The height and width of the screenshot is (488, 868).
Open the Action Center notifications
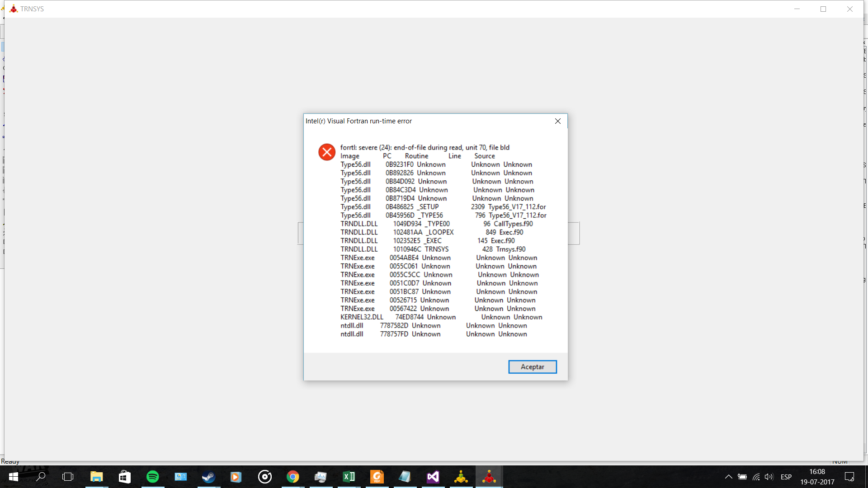click(x=849, y=477)
